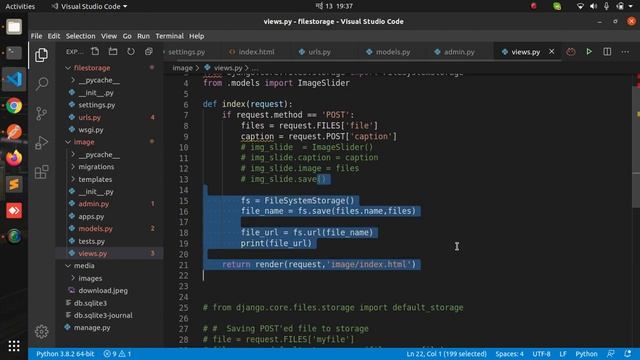Click the red icon left of run button
Screen dimensions: 640x360
[571, 51]
